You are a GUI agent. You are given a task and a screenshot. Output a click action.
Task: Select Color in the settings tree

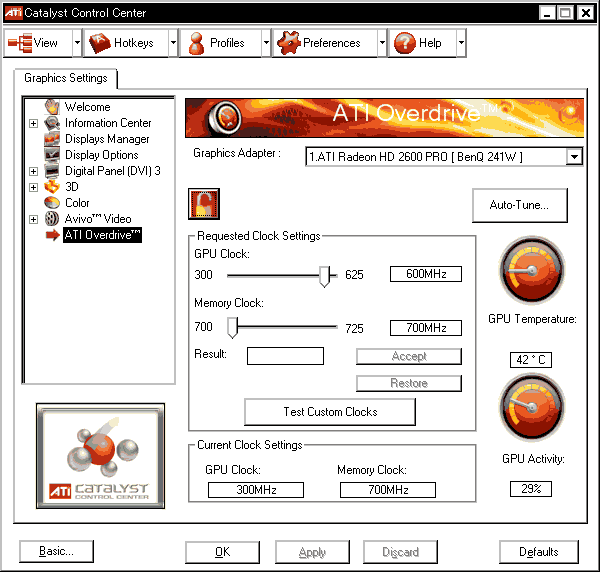[x=77, y=203]
